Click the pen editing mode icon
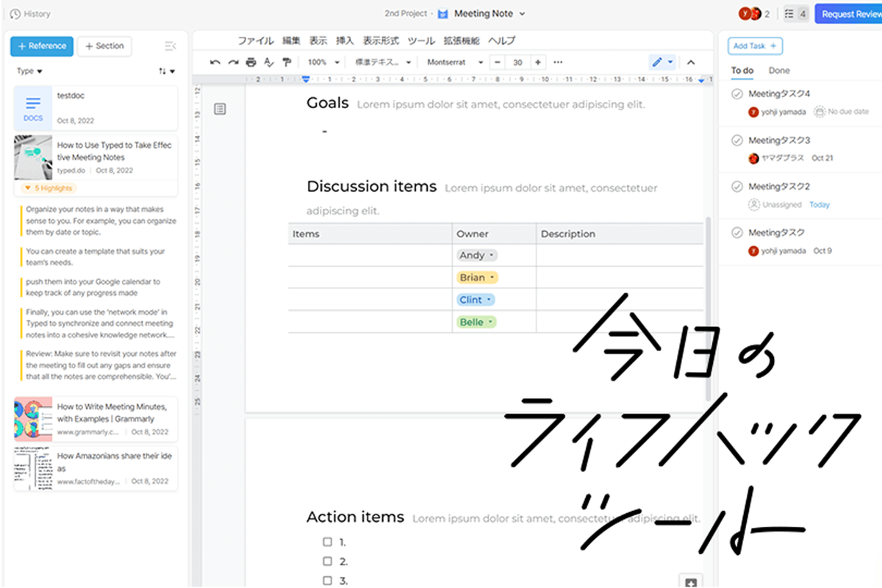This screenshot has width=882, height=588. (x=658, y=62)
